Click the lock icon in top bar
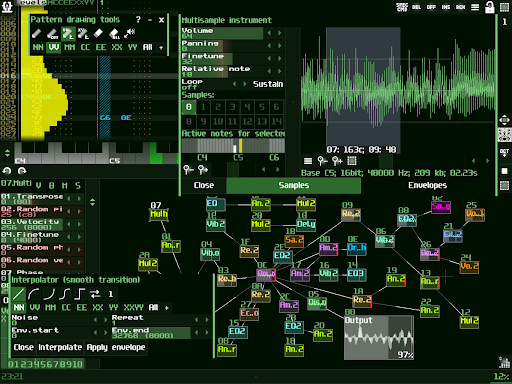 [490, 7]
